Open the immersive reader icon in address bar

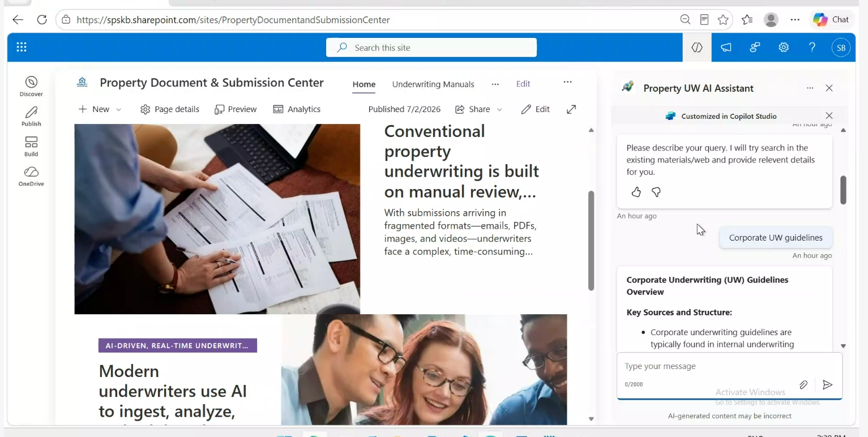click(704, 20)
